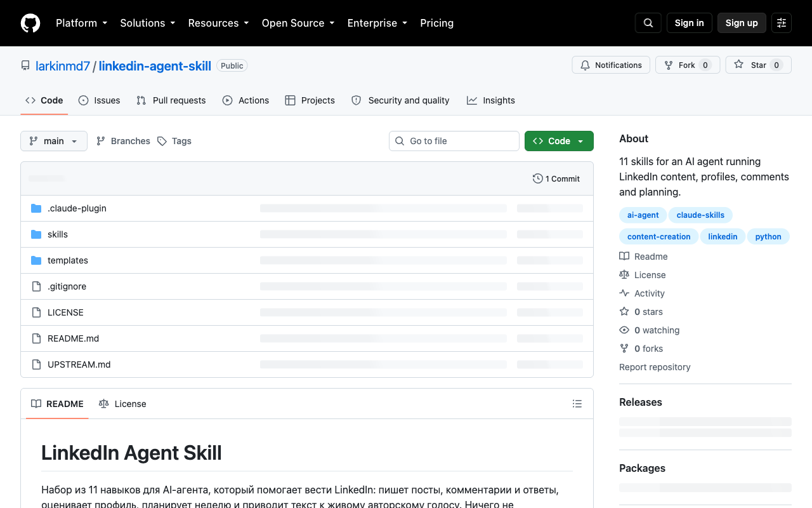Open the Pricing page link
The width and height of the screenshot is (812, 508).
pyautogui.click(x=437, y=23)
